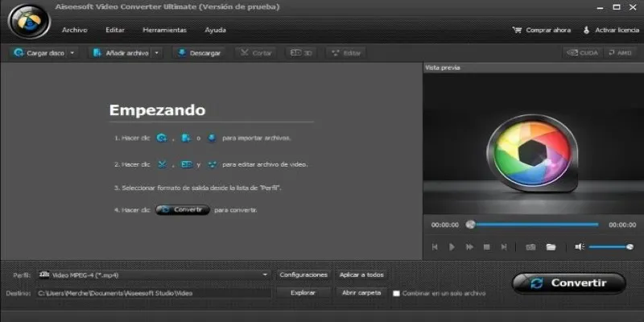
Task: Open the Editar menu
Action: (x=115, y=30)
